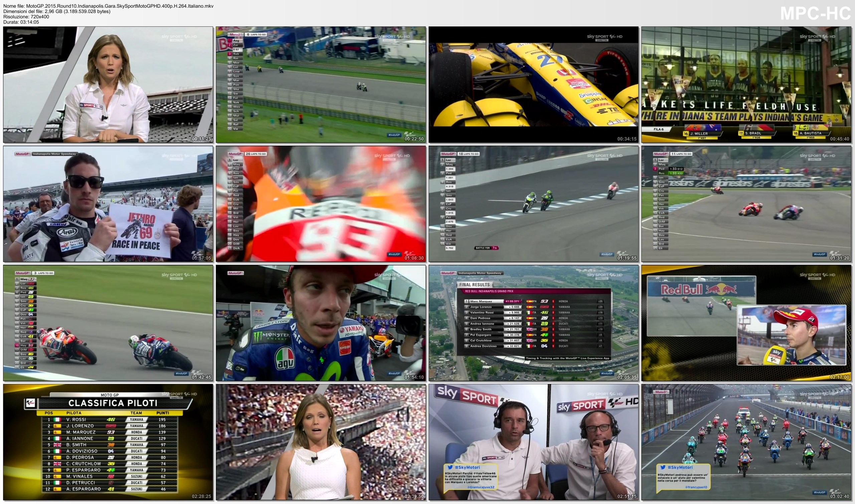Viewport: 855px width, 504px height.
Task: Select the Repsol 93 onboard thumbnail 01:08:30
Action: pyautogui.click(x=321, y=204)
